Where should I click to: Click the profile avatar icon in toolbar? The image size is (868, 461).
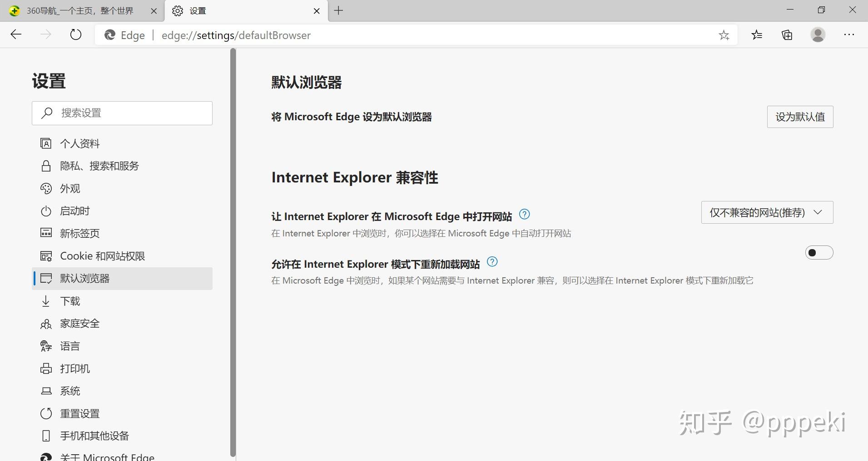coord(818,35)
